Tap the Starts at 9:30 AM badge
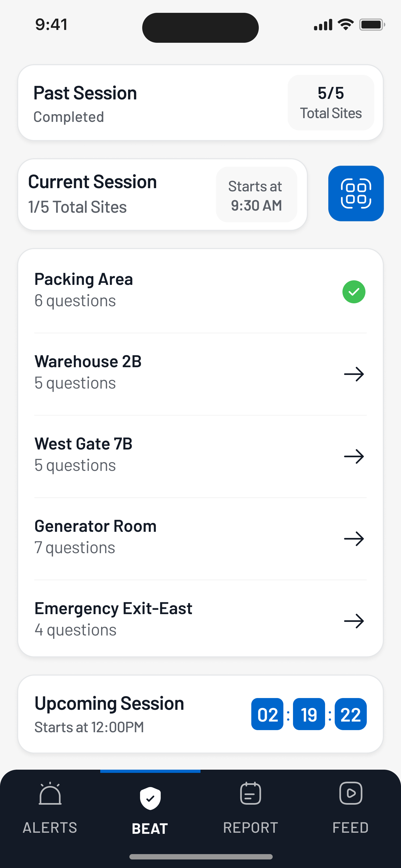This screenshot has height=868, width=401. [256, 195]
